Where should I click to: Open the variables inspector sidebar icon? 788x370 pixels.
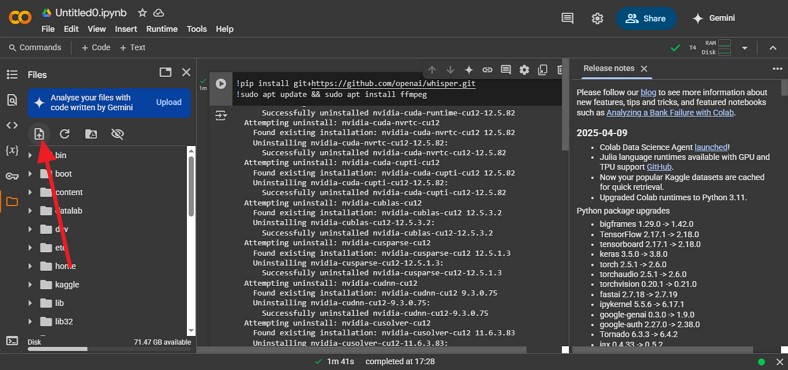[12, 150]
